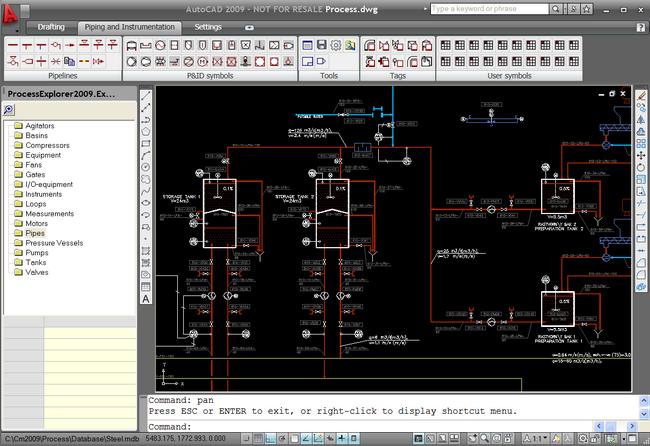Open the AutoCAD menu browser logo
This screenshot has height=446, width=650.
pyautogui.click(x=10, y=15)
